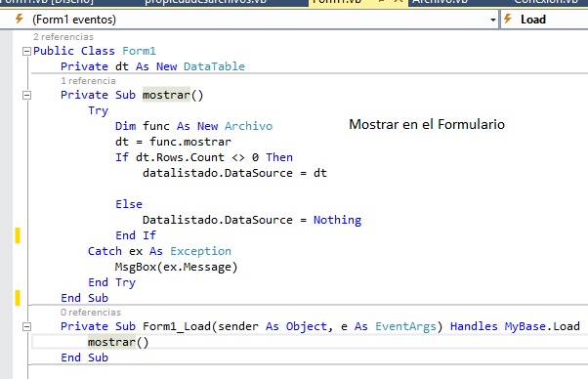
Task: Open the "0 referencias" CodeLens link
Action: coord(91,313)
